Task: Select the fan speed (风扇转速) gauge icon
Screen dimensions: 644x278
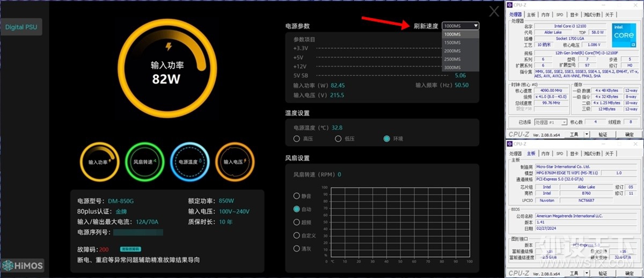Action: (x=145, y=161)
